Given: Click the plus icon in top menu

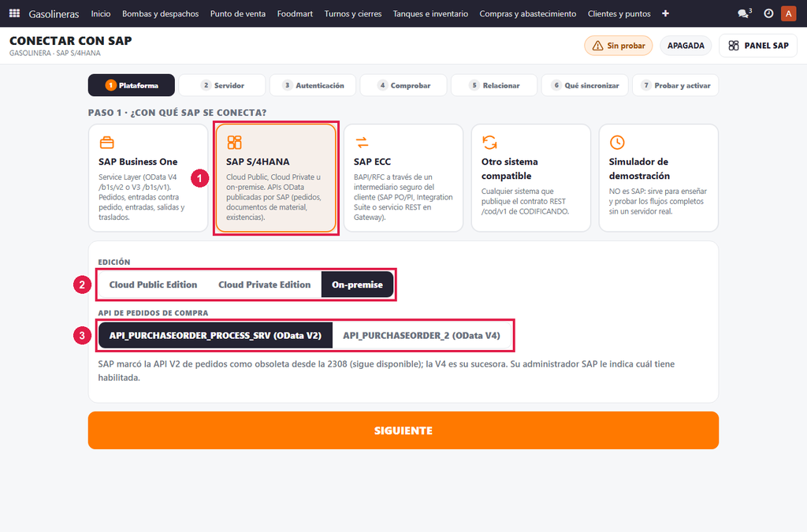Looking at the screenshot, I should [665, 13].
